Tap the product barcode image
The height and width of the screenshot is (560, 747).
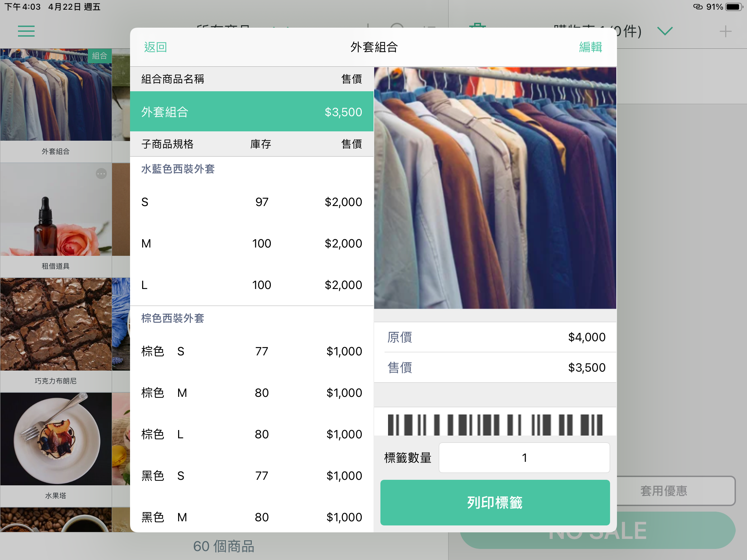click(x=495, y=424)
